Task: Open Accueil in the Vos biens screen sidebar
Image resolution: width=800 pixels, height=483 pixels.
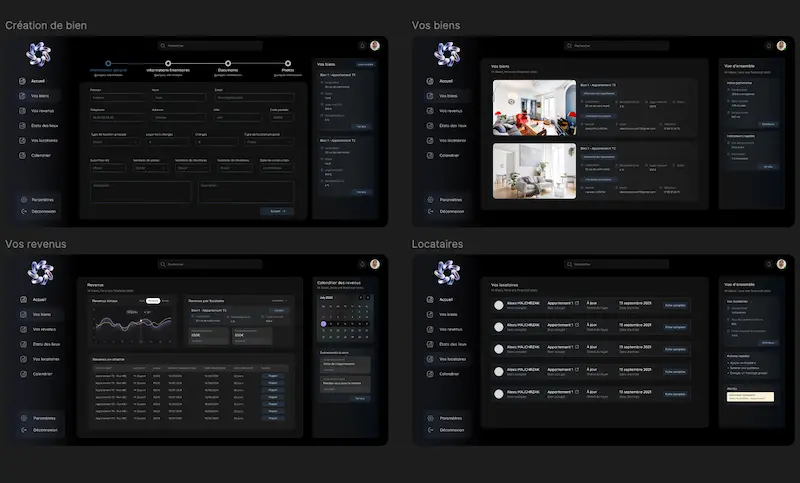Action: (440, 81)
